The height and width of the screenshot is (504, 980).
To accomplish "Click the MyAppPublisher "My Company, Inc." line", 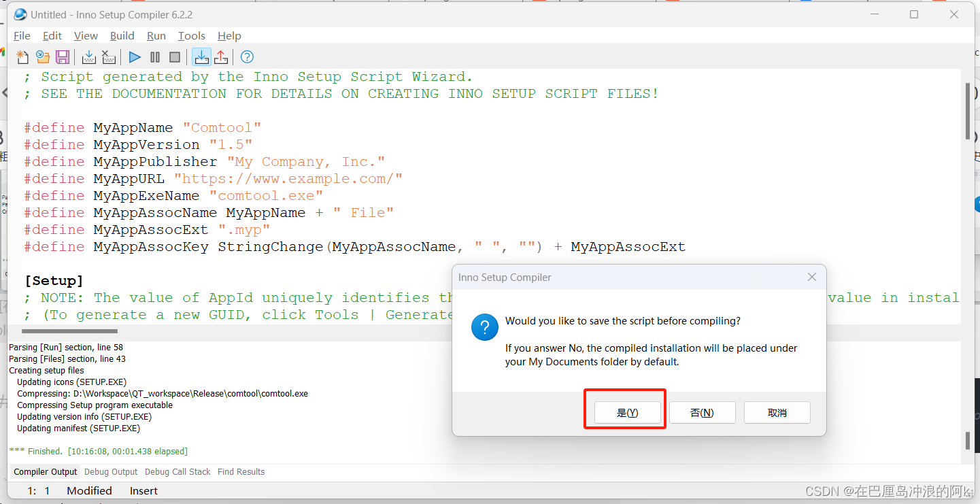I will tap(205, 162).
